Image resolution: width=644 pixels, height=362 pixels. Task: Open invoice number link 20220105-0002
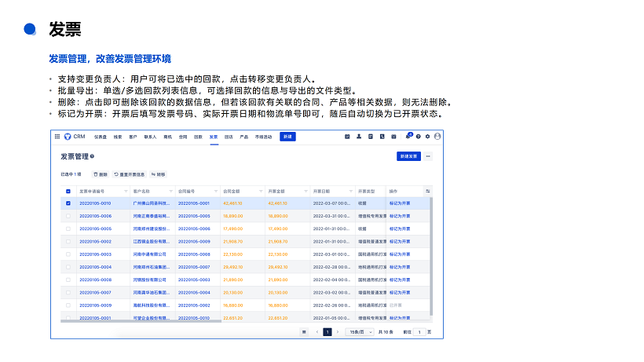pos(95,241)
